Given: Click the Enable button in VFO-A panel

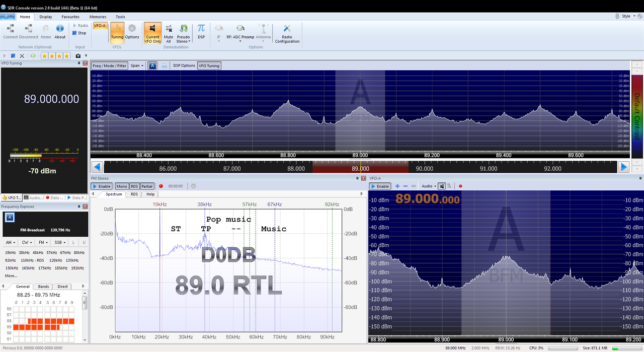Looking at the screenshot, I should click(x=380, y=186).
